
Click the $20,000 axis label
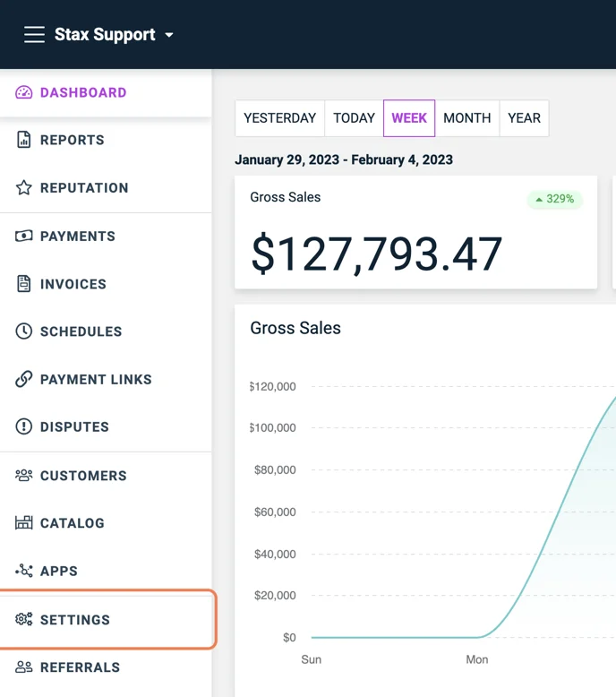point(275,596)
